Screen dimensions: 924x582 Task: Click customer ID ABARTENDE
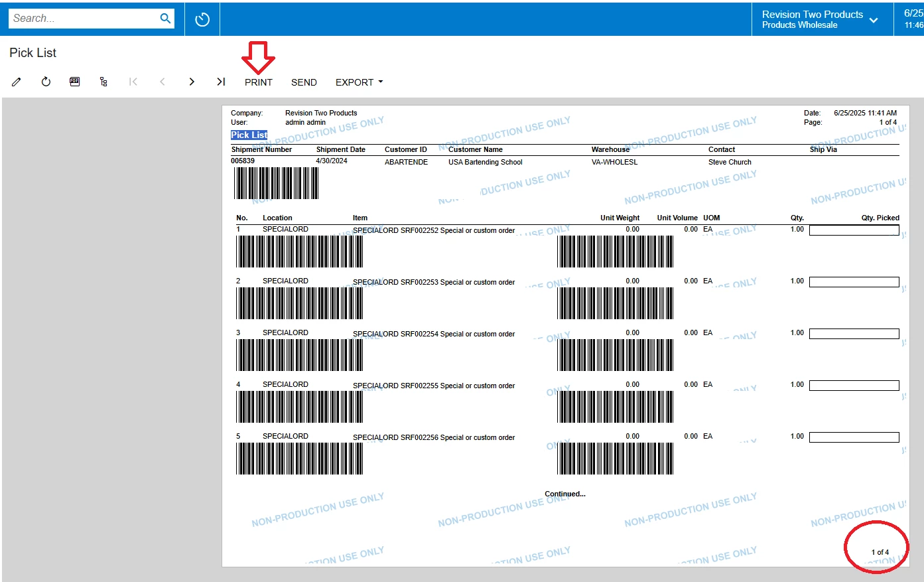click(406, 162)
